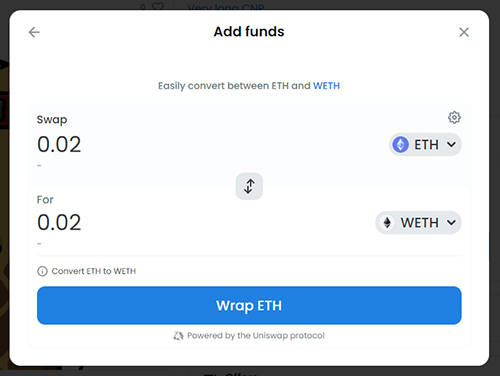This screenshot has height=376, width=500.
Task: Expand the WETH token dropdown
Action: tap(418, 223)
